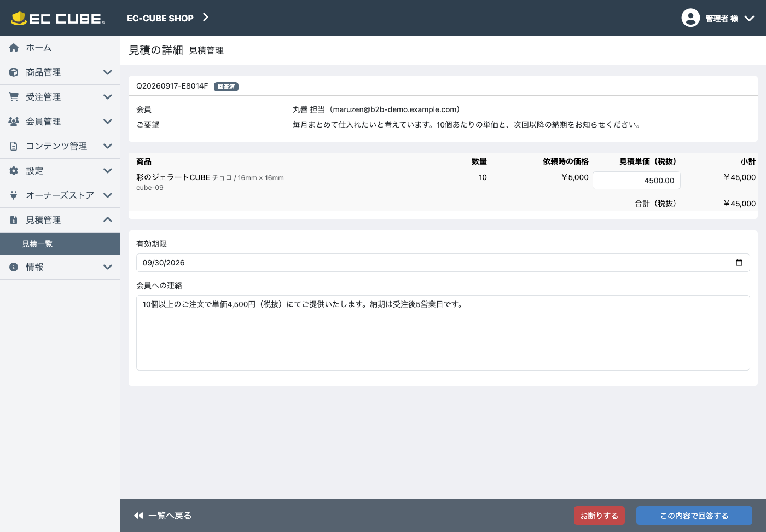The width and height of the screenshot is (766, 532).
Task: Click the product management cube icon
Action: [14, 72]
